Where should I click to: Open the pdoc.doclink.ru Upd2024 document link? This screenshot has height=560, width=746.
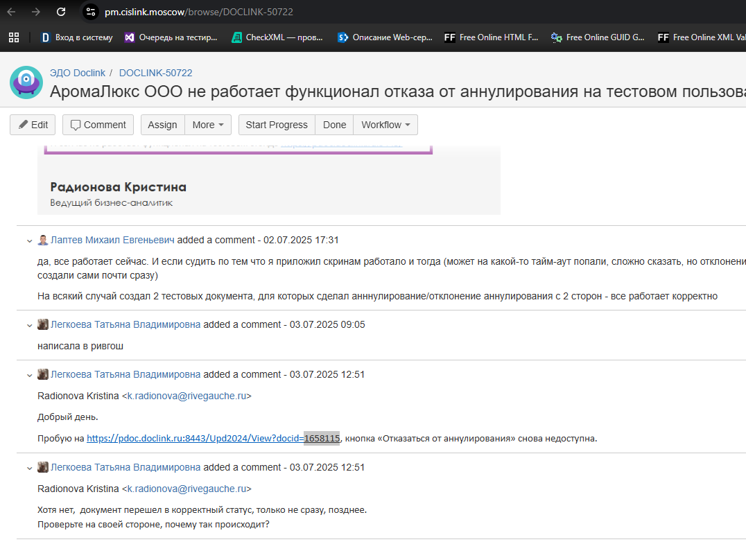coord(213,438)
